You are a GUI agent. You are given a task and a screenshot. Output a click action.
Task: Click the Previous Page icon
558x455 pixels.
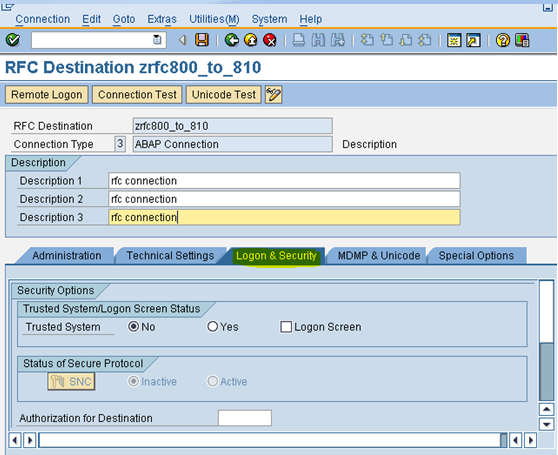[386, 40]
